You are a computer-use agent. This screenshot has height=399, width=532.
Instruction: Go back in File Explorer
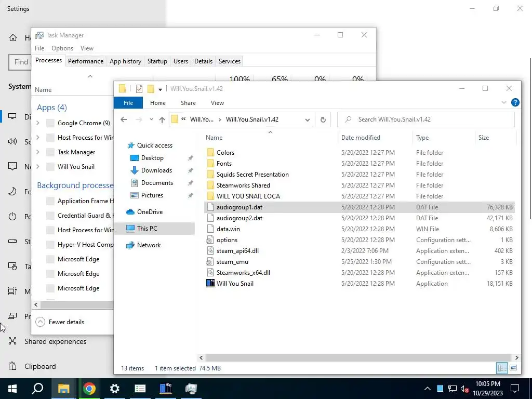point(124,119)
